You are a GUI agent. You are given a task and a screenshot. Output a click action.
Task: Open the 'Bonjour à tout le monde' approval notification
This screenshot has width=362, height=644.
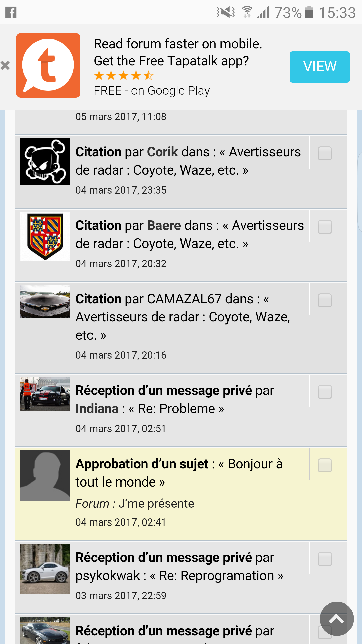(179, 473)
